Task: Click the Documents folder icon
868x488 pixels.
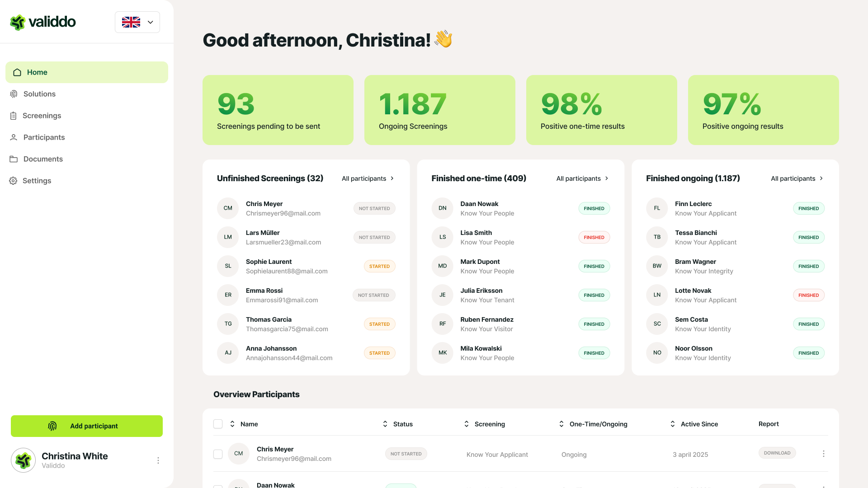Action: (14, 159)
